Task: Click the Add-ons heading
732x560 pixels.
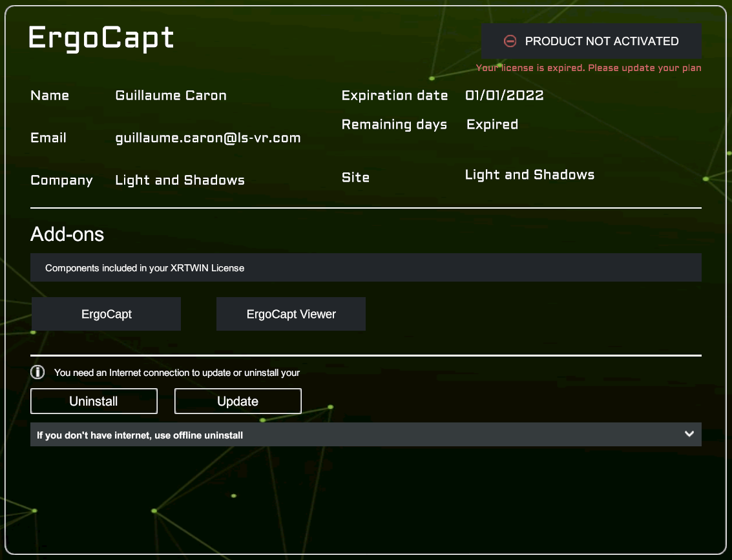Action: [67, 234]
